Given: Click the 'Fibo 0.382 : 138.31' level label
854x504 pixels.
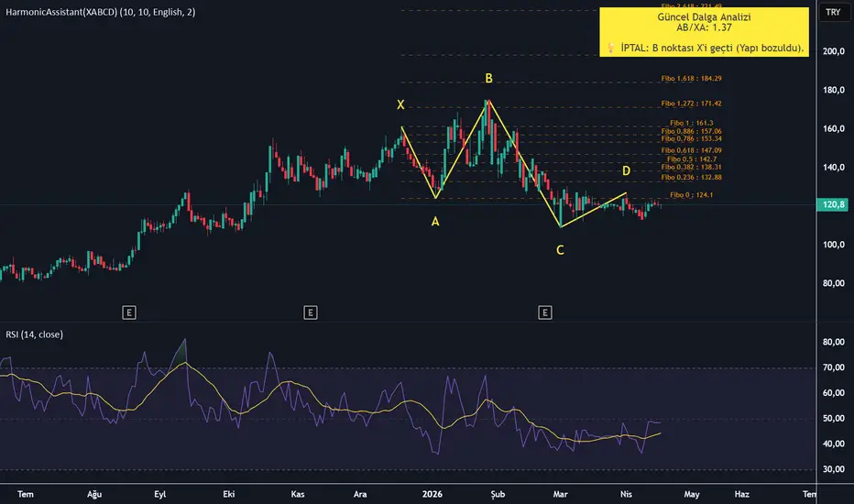Looking at the screenshot, I should (x=691, y=168).
